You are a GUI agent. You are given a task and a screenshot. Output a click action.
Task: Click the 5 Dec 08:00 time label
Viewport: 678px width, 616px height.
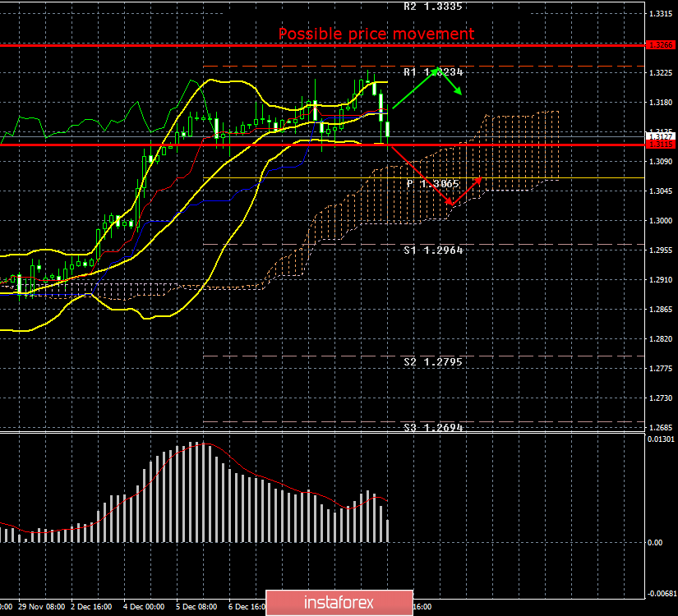coord(196,606)
